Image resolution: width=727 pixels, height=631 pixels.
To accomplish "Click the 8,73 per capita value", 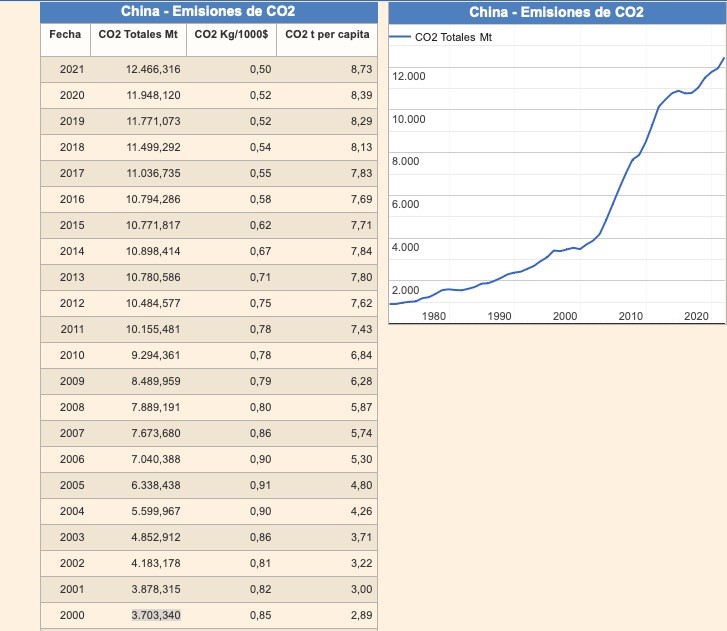I will [362, 69].
